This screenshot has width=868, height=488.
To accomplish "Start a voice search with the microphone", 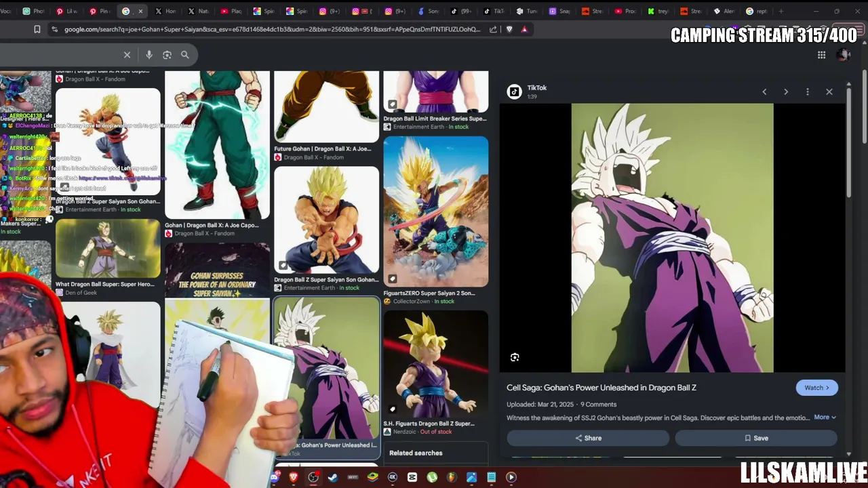I will [x=149, y=55].
